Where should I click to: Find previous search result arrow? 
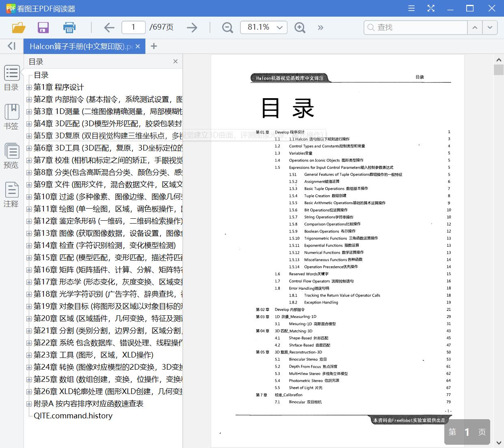474,28
